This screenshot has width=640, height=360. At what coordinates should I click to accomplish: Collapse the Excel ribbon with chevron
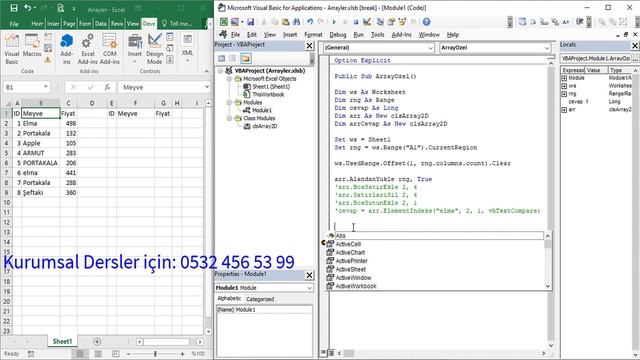pyautogui.click(x=207, y=71)
